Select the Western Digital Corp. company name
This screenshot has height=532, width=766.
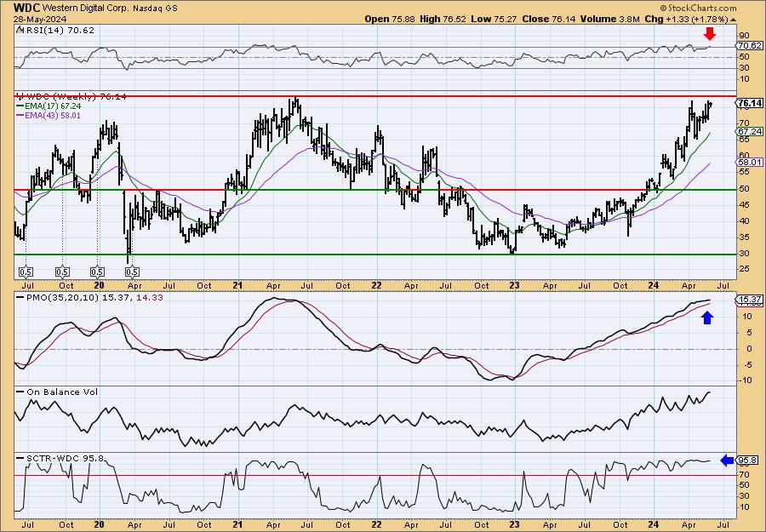pyautogui.click(x=86, y=9)
